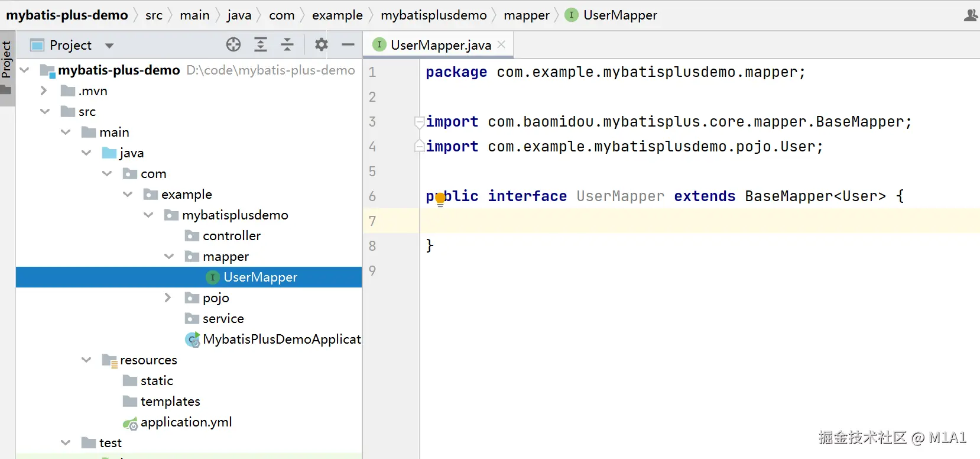Click the interface icon in UserMapper.java tab
Image resolution: width=980 pixels, height=459 pixels.
coord(379,45)
